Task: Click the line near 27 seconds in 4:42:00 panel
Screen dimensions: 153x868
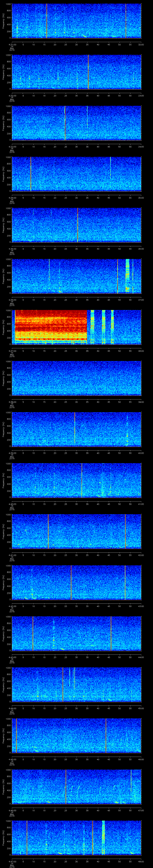Action: point(71,582)
